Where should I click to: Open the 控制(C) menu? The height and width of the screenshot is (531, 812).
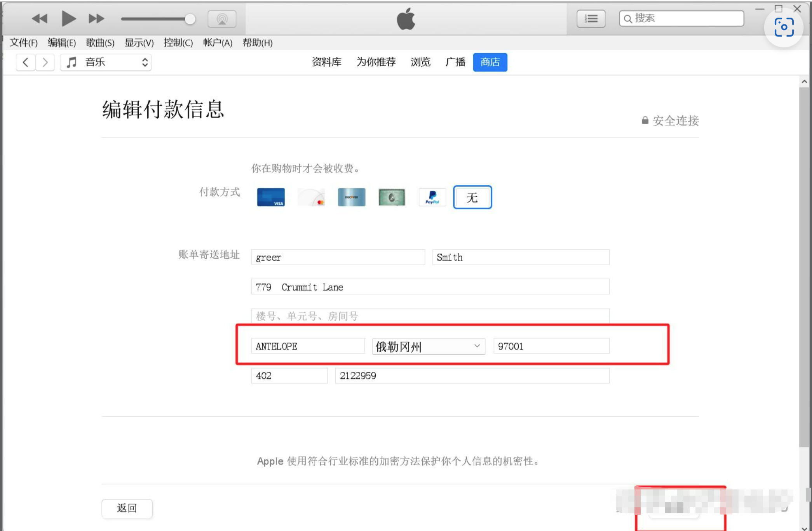coord(178,43)
